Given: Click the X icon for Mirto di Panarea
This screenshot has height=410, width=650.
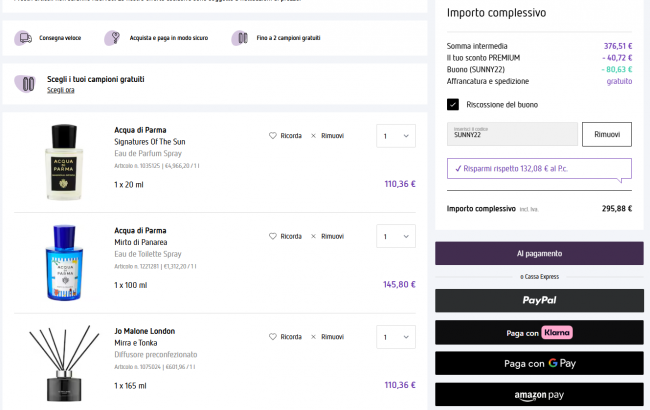Looking at the screenshot, I should click(313, 236).
